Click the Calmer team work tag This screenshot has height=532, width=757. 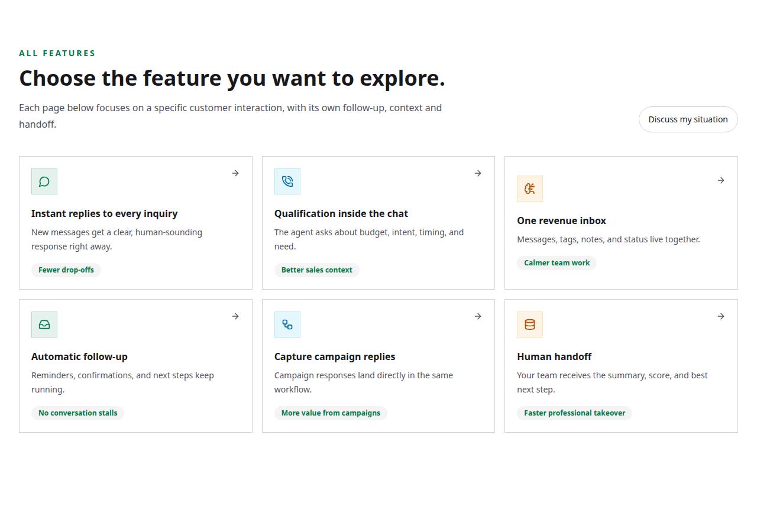click(557, 263)
